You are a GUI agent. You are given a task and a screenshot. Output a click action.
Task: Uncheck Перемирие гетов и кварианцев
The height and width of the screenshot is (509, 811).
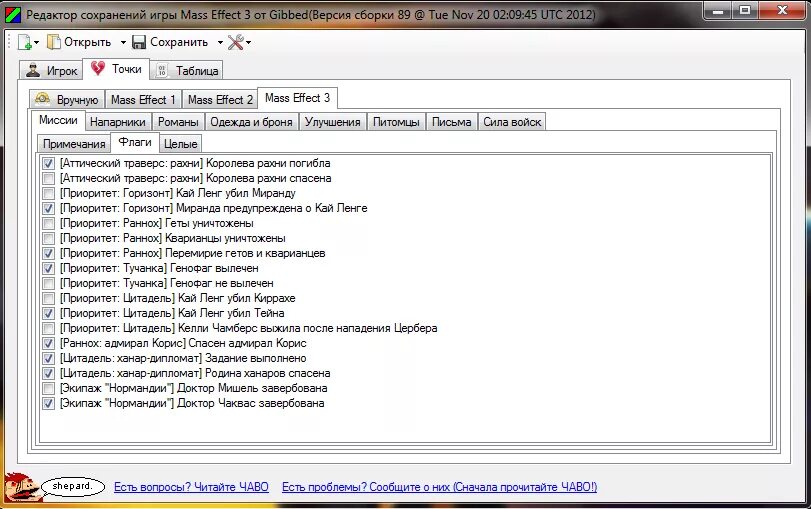coord(49,253)
